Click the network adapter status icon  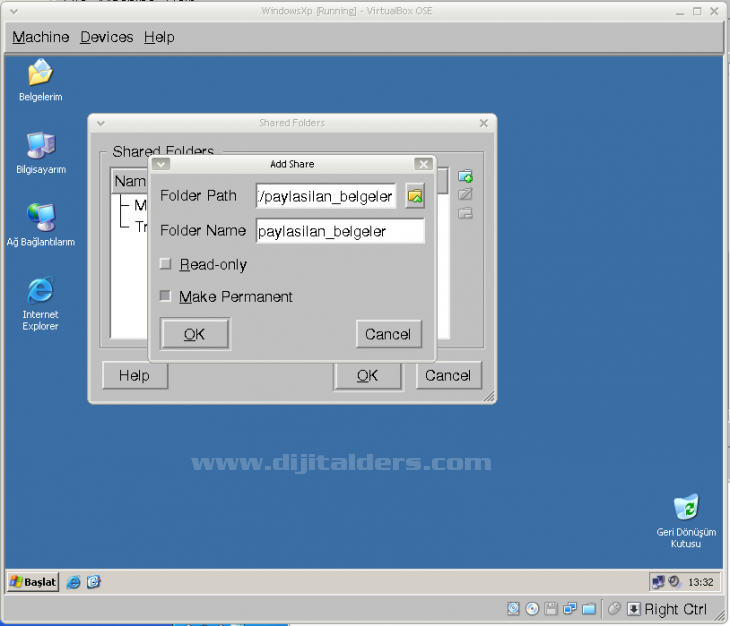point(570,608)
